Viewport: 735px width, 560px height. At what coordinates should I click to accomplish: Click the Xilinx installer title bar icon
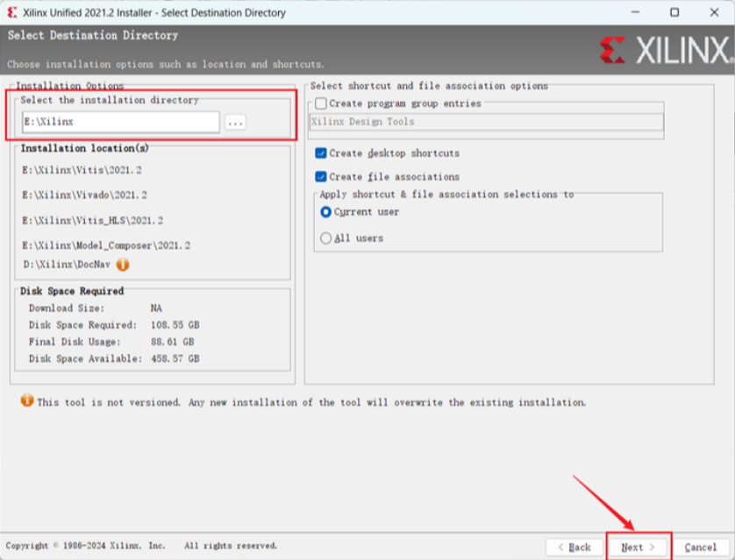11,12
